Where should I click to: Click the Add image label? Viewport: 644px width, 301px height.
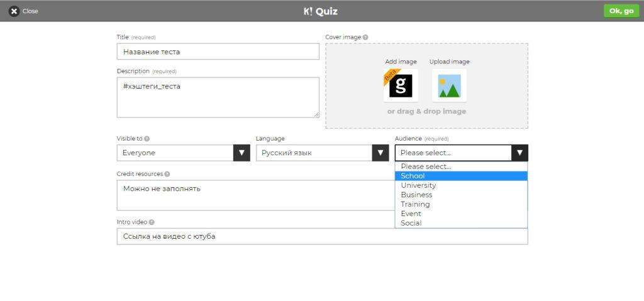(x=401, y=62)
